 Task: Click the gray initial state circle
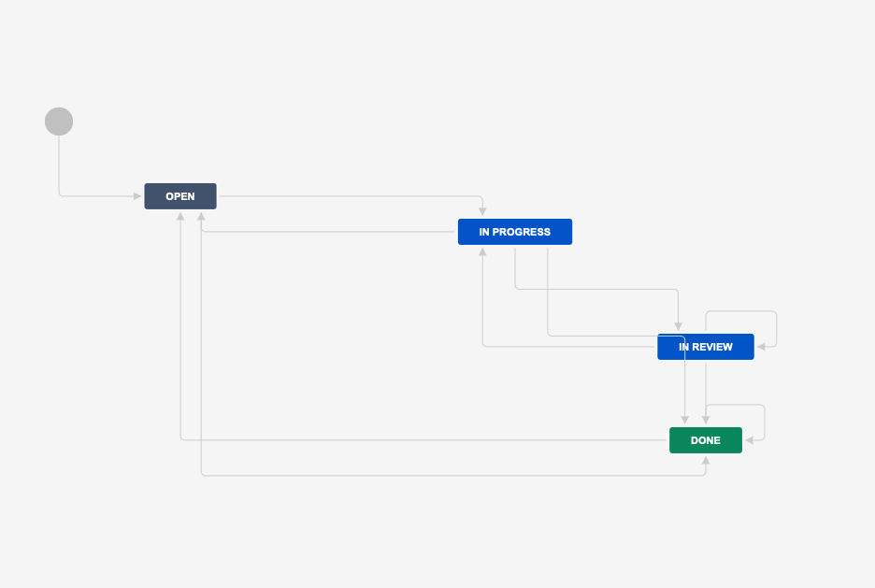pyautogui.click(x=59, y=121)
